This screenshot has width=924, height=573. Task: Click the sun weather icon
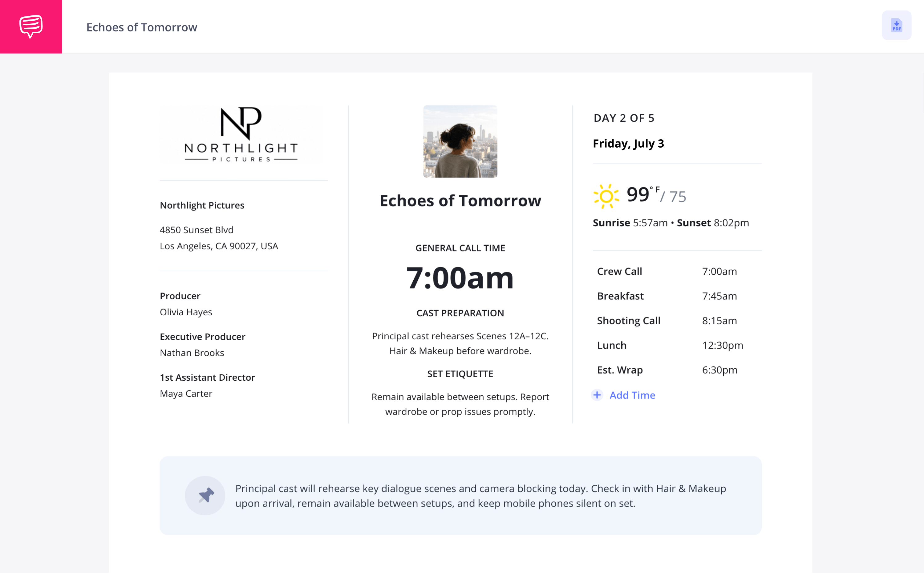point(606,196)
